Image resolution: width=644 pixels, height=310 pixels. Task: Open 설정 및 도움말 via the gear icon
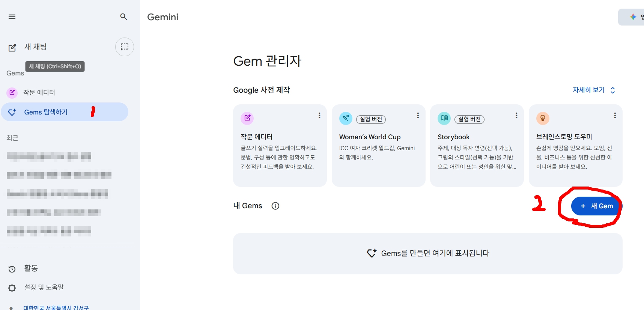pos(12,287)
